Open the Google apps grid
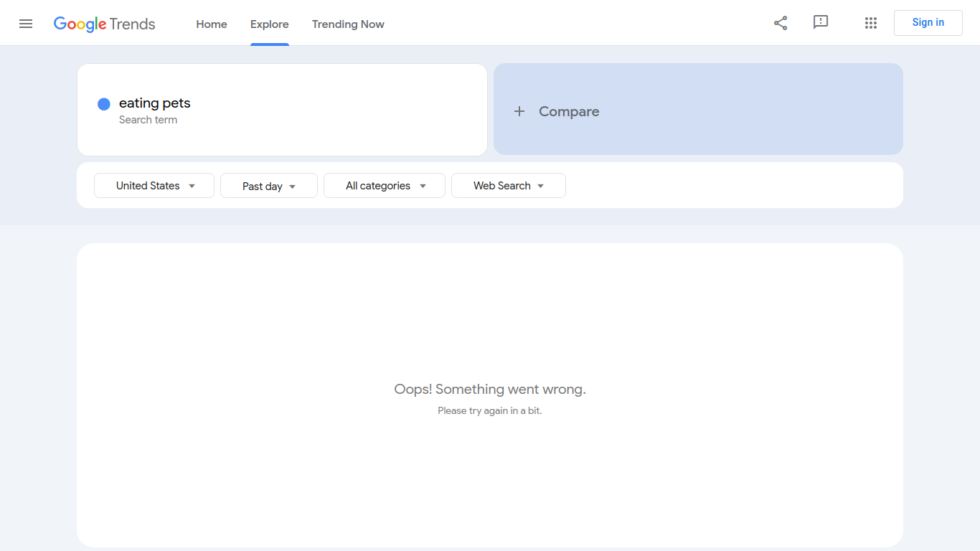Image resolution: width=980 pixels, height=551 pixels. [871, 23]
